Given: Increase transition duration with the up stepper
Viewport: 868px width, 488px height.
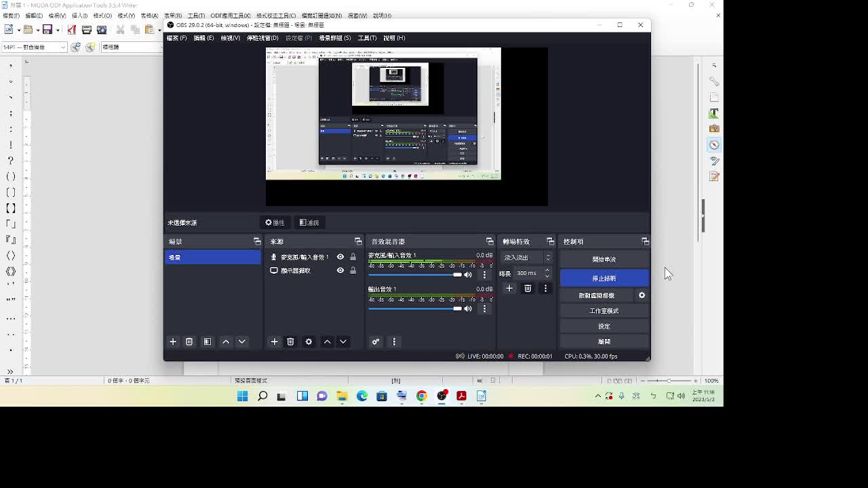Looking at the screenshot, I should click(547, 270).
